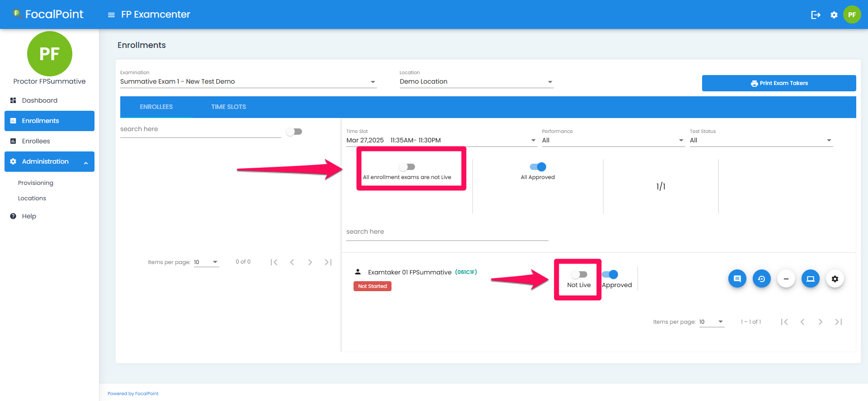
Task: Open the gear settings for Examtaker 01
Action: (835, 278)
